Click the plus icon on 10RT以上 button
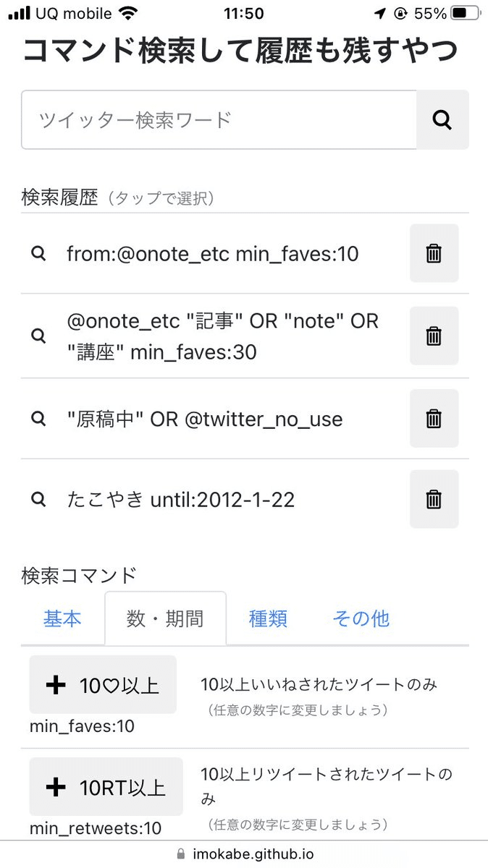Screen dimensions: 488x868 pos(56,788)
